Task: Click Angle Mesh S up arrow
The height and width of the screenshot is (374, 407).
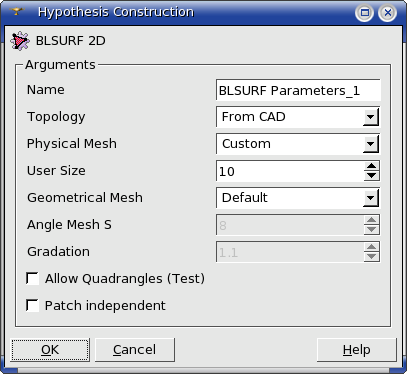Action: [x=372, y=220]
